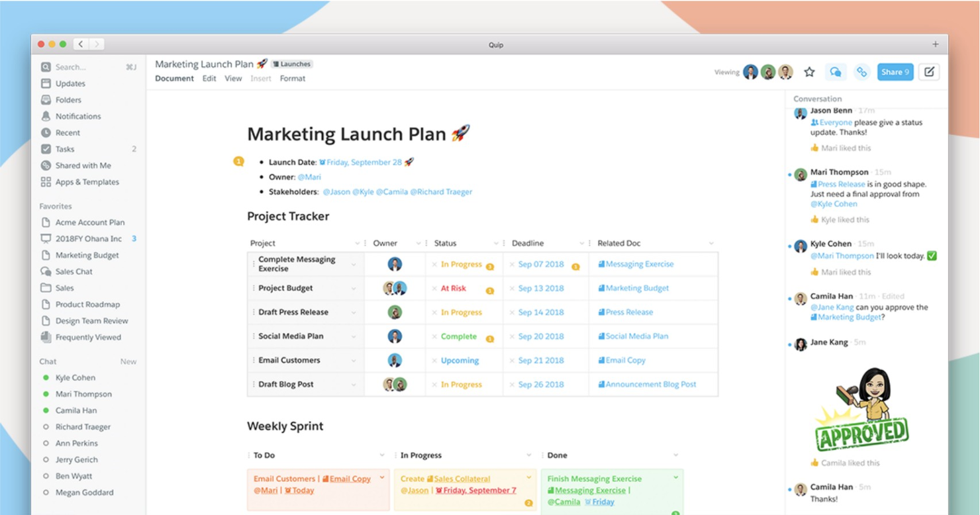The image size is (980, 515).
Task: Click the Search magnifier icon
Action: (x=45, y=67)
